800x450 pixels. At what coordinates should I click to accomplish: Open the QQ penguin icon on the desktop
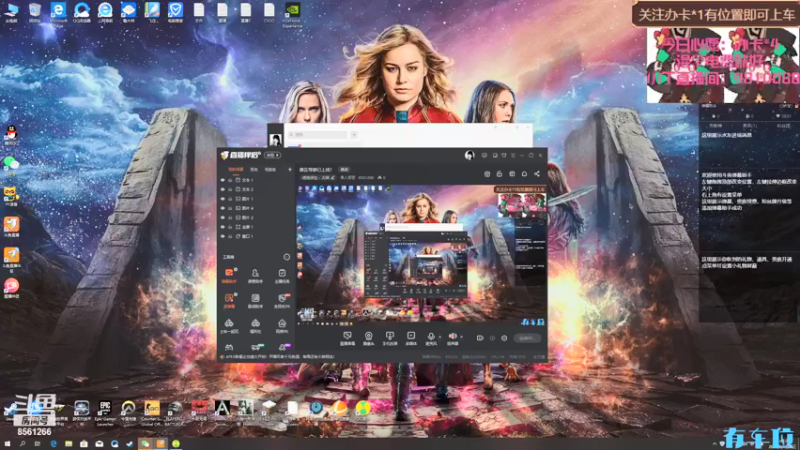(11, 136)
